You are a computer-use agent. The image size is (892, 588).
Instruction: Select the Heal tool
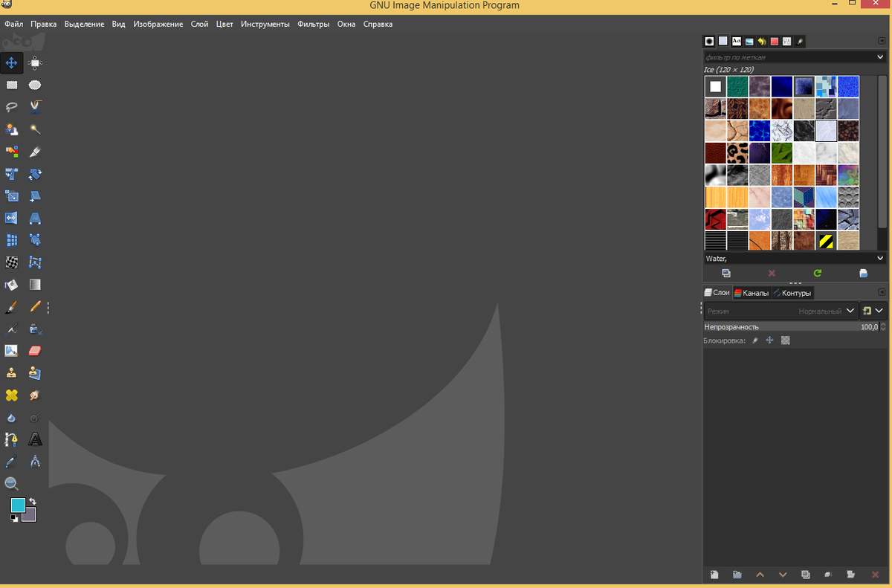(x=12, y=395)
